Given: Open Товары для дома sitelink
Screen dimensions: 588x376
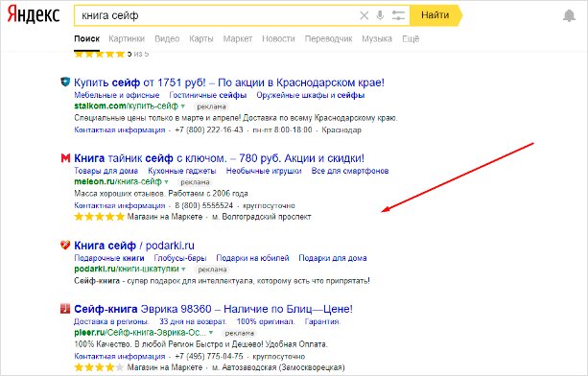Looking at the screenshot, I should [x=106, y=171].
